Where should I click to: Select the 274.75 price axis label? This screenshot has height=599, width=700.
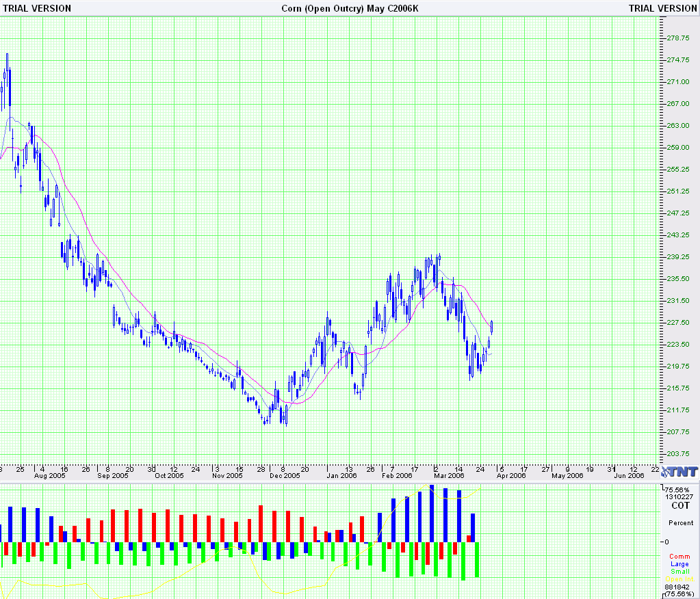678,59
